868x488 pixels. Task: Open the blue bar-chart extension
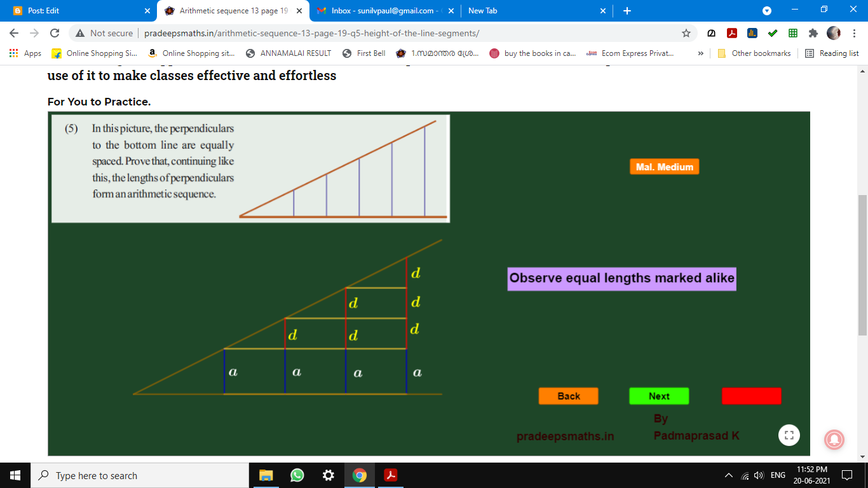click(752, 33)
